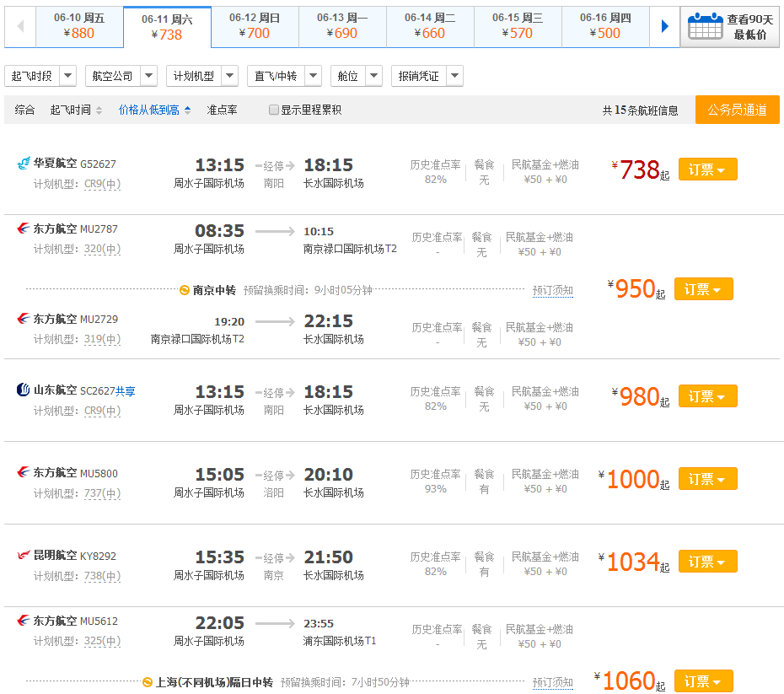Viewport: 784px width, 694px height.
Task: Click the 东方航空 MU5800 logo
Action: (24, 472)
